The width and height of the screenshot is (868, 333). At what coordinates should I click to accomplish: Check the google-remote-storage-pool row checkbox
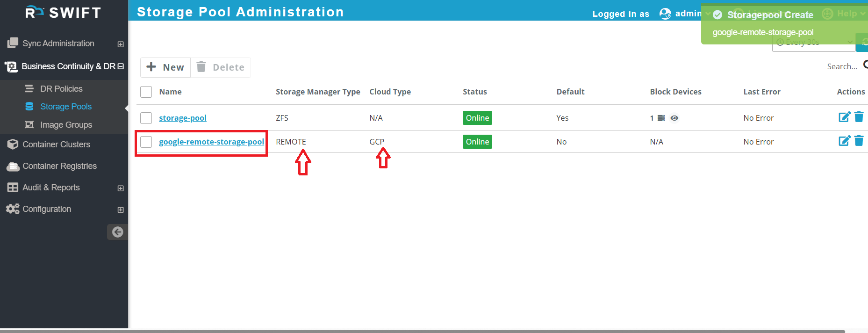coord(146,142)
